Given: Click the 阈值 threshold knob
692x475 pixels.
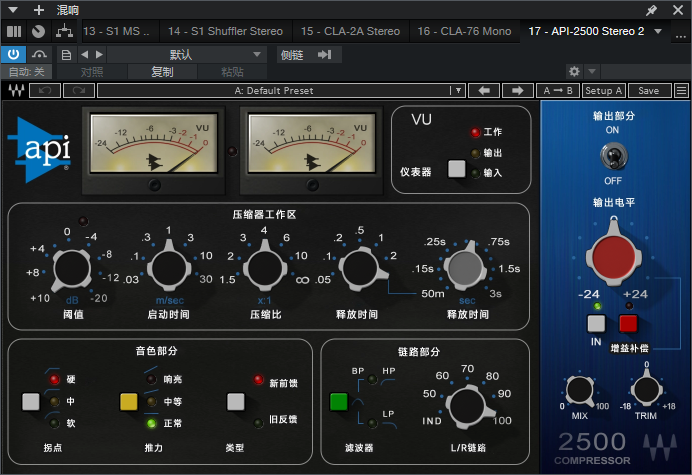Looking at the screenshot, I should (72, 269).
